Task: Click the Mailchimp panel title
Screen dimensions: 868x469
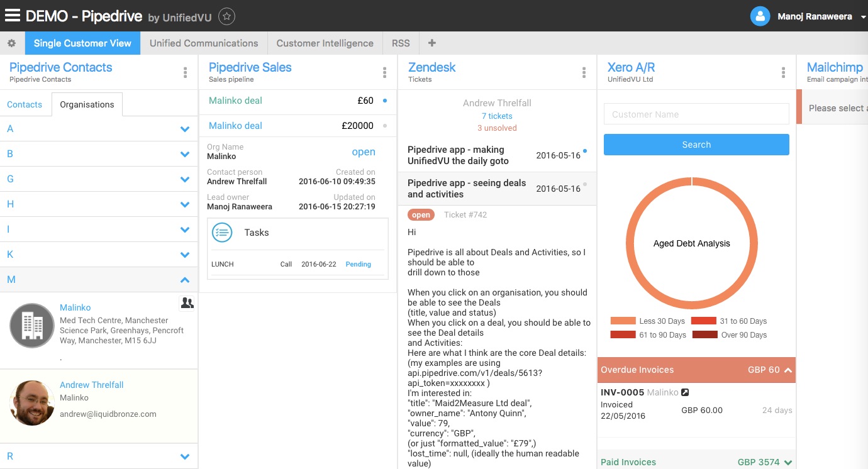Action: (835, 67)
